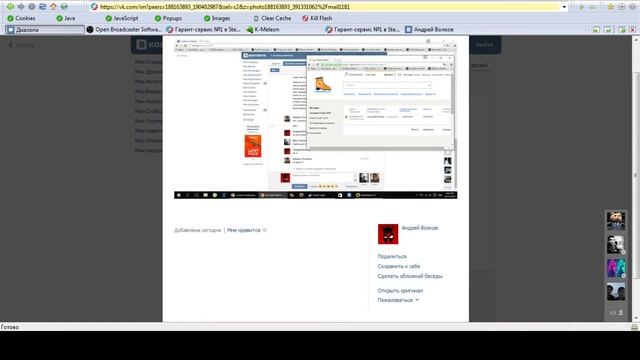Toggle Images loading

(217, 18)
